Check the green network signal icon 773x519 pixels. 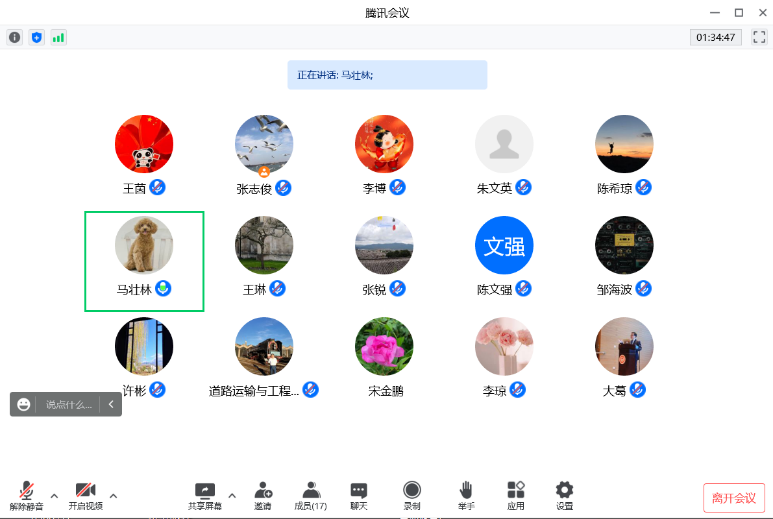click(x=59, y=37)
